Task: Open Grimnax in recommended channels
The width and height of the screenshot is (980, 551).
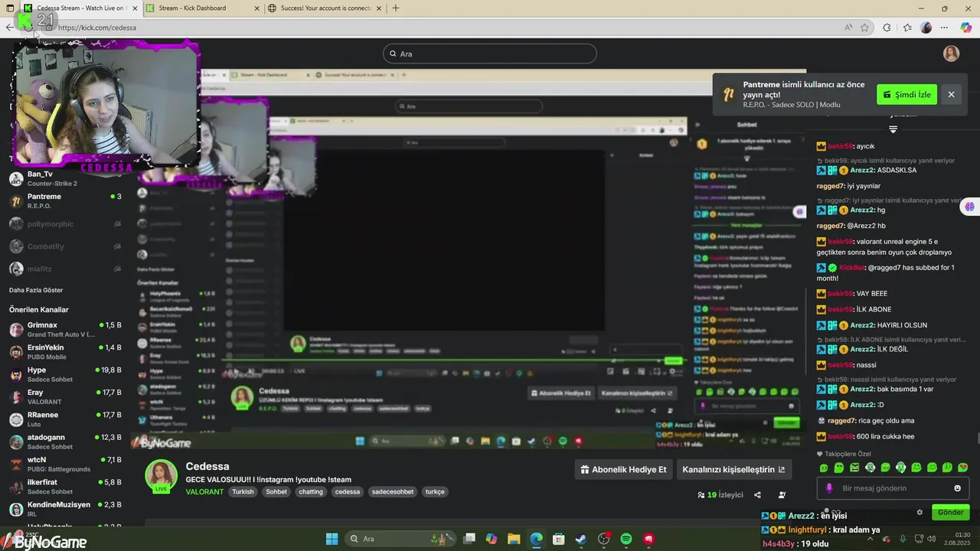Action: pos(65,330)
